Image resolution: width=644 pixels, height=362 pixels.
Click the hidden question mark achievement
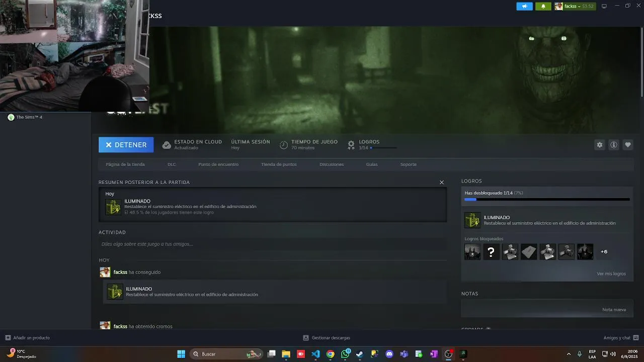pyautogui.click(x=492, y=252)
